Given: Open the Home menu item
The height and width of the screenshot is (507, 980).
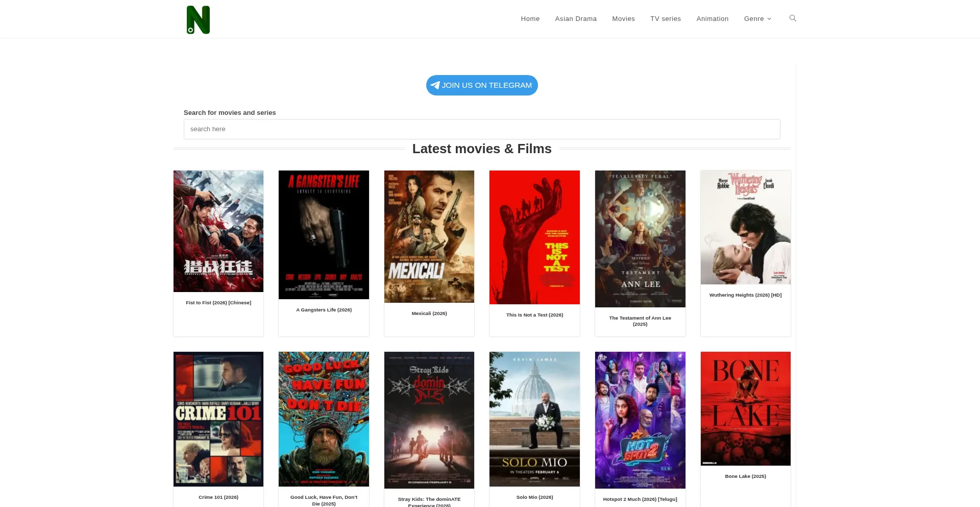Looking at the screenshot, I should [x=530, y=19].
